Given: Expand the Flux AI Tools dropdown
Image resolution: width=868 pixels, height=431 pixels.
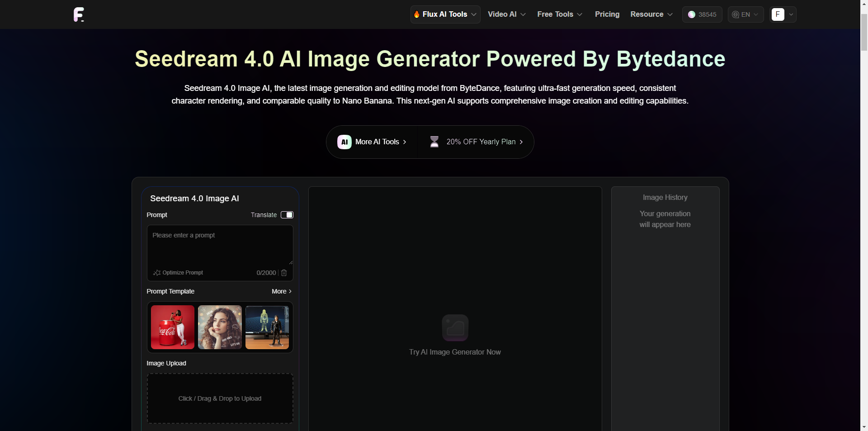Looking at the screenshot, I should pos(445,14).
